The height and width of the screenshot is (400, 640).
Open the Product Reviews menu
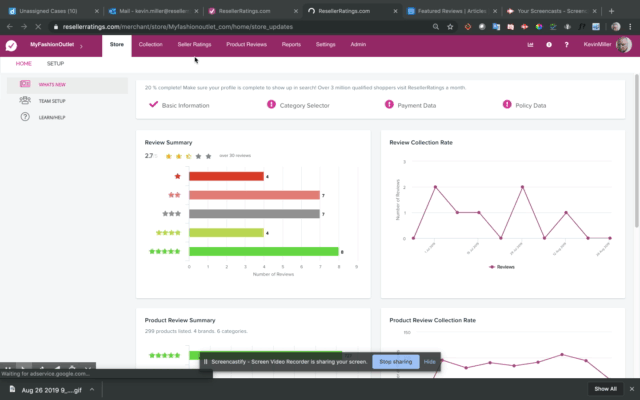(247, 44)
